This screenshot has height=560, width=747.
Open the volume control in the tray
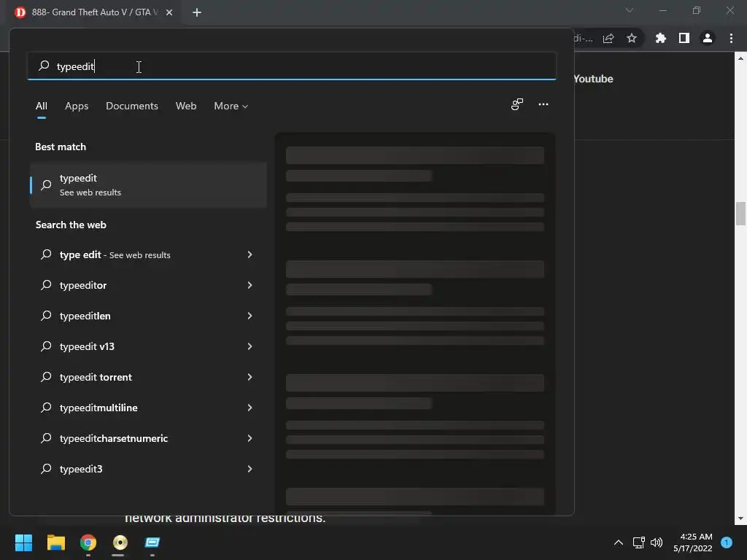657,542
